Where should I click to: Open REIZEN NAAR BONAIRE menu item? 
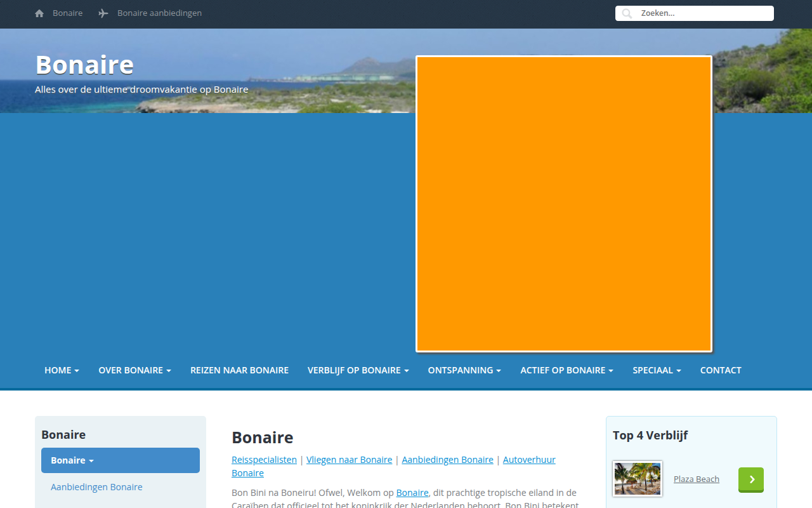(239, 370)
